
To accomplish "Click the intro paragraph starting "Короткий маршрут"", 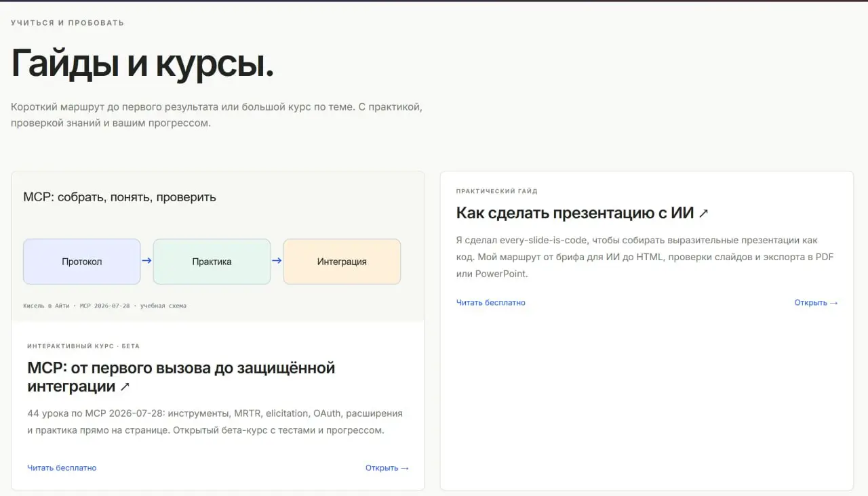I will tap(217, 115).
